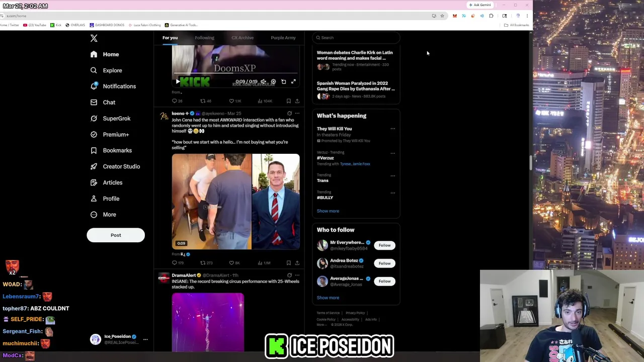Repost keeno's John Cena post
This screenshot has width=644, height=362.
click(206, 263)
